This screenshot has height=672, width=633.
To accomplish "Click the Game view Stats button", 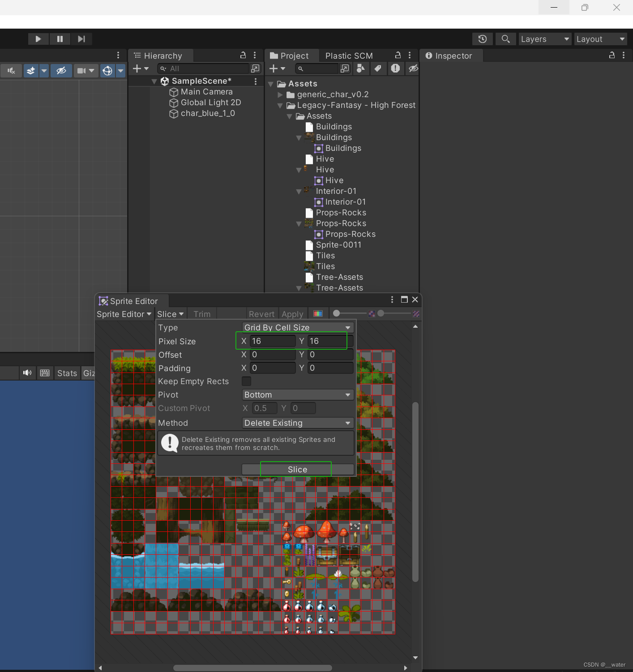I will point(67,373).
